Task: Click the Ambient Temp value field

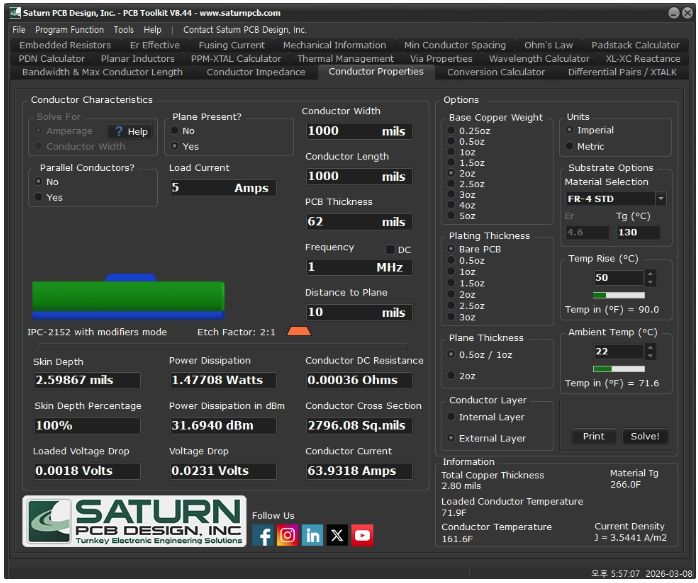Action: click(618, 352)
